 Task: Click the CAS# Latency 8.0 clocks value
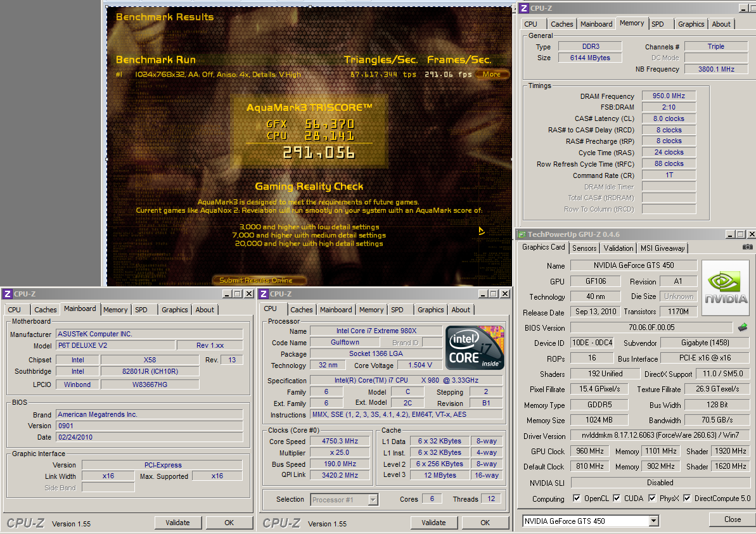[x=669, y=118]
